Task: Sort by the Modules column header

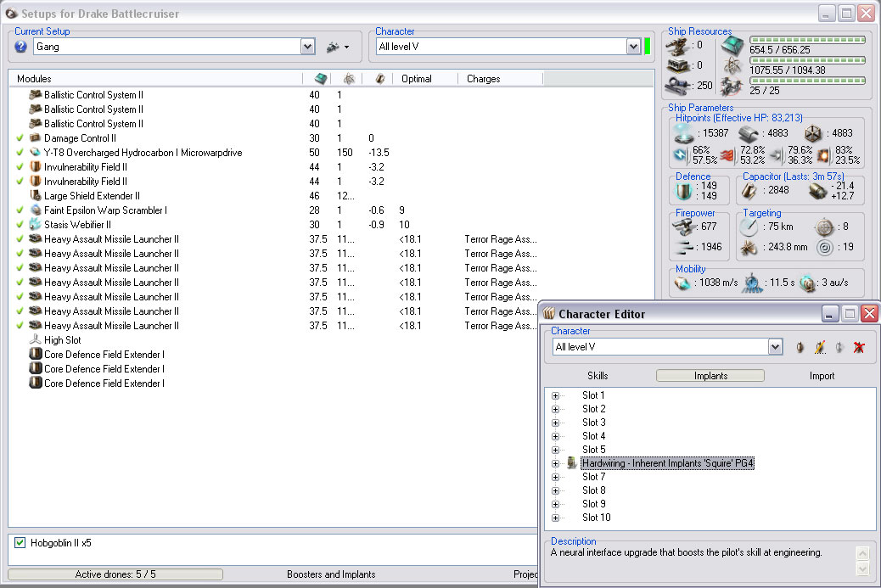Action: point(156,79)
